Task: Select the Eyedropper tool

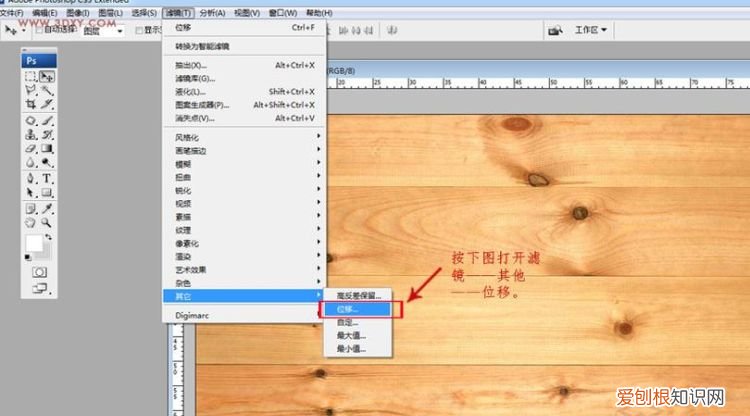Action: click(x=47, y=208)
